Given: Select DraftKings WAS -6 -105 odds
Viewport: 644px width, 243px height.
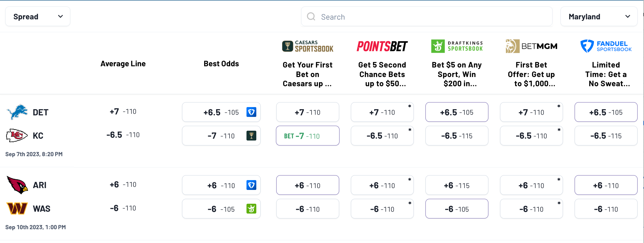Looking at the screenshot, I should 457,209.
